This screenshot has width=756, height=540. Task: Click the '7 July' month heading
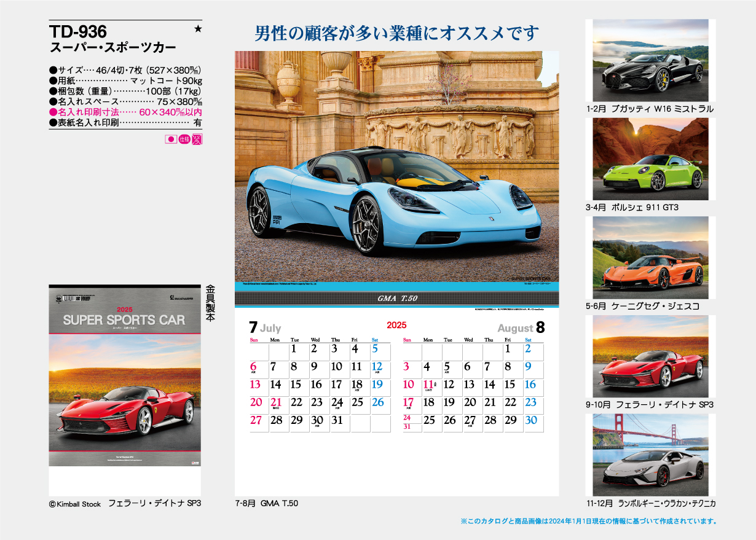tap(265, 327)
